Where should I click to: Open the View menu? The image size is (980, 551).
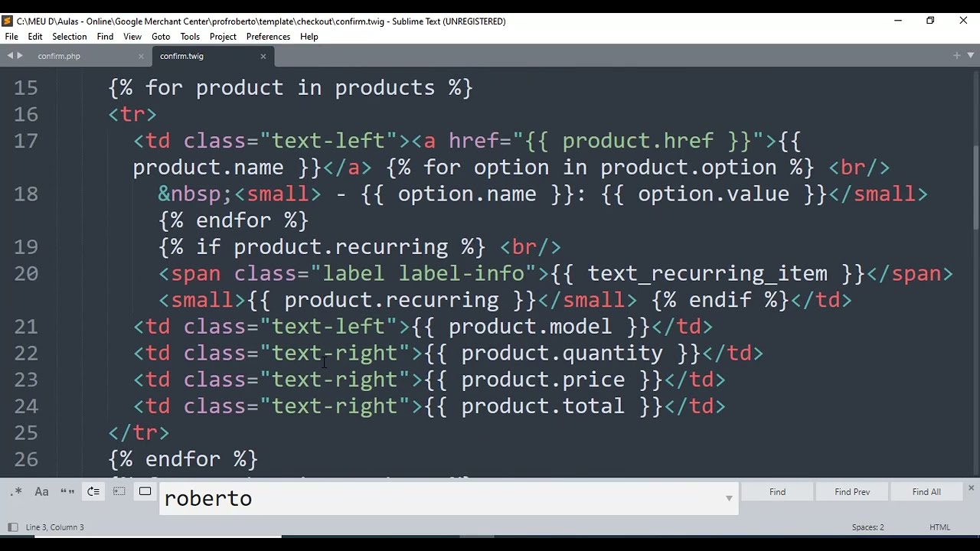click(132, 37)
